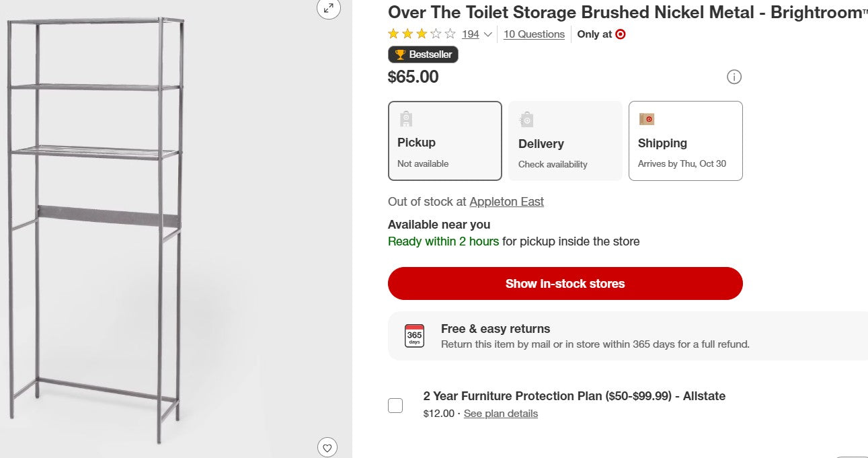Select the Shipping fulfillment card
868x458 pixels.
(x=685, y=141)
